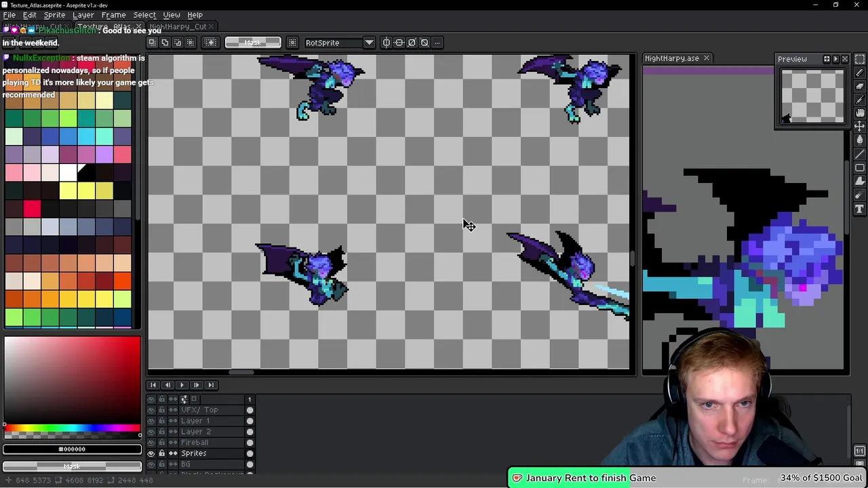The height and width of the screenshot is (488, 868).
Task: Select the Move tool
Action: (x=860, y=127)
